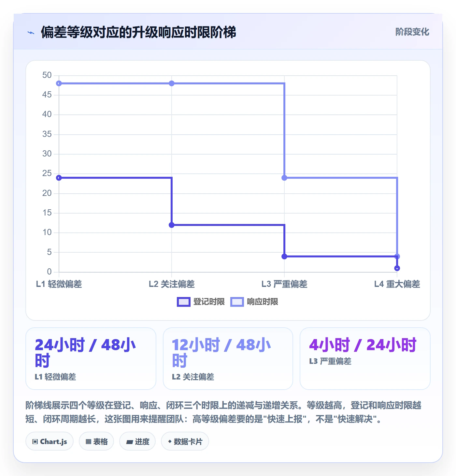Click the L3 严重偏差 axis label
The width and height of the screenshot is (456, 476).
[x=284, y=284]
